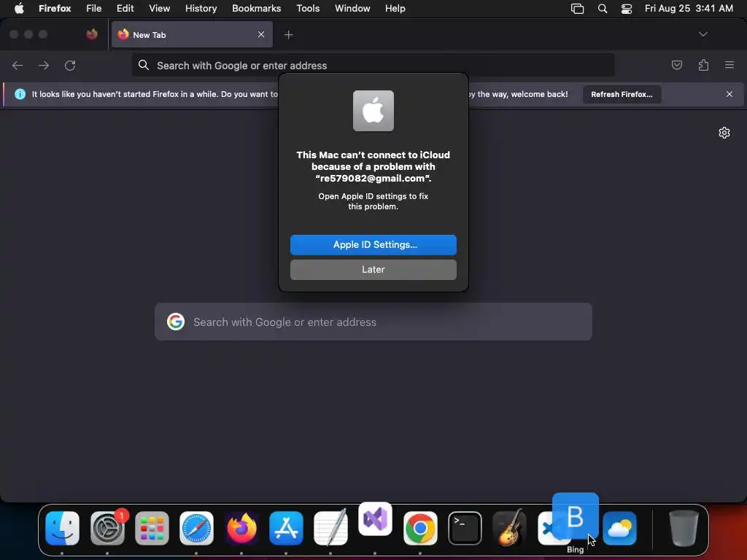Viewport: 747px width, 560px height.
Task: Open Control Center in menu bar
Action: pyautogui.click(x=627, y=9)
